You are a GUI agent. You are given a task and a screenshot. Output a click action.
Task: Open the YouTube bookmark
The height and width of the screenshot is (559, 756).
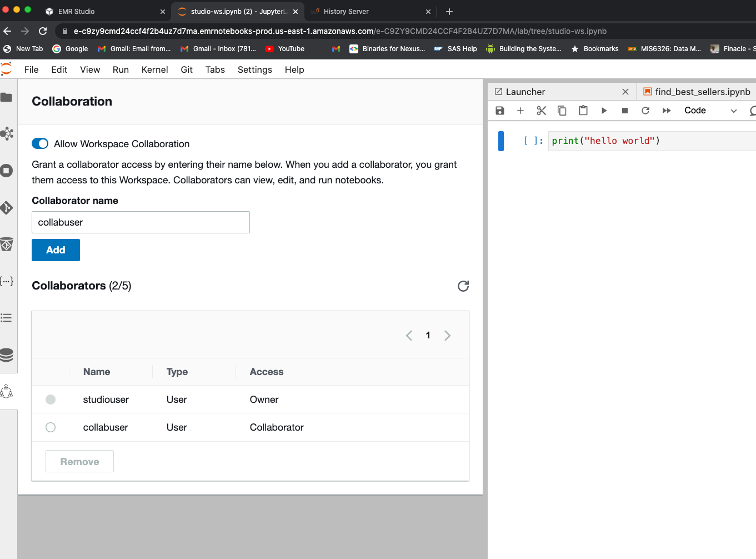(285, 49)
